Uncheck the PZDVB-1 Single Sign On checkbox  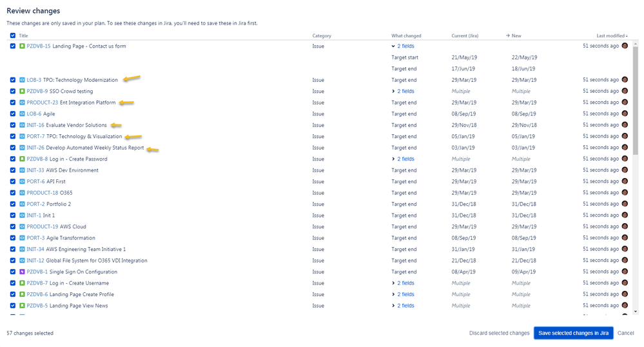13,272
